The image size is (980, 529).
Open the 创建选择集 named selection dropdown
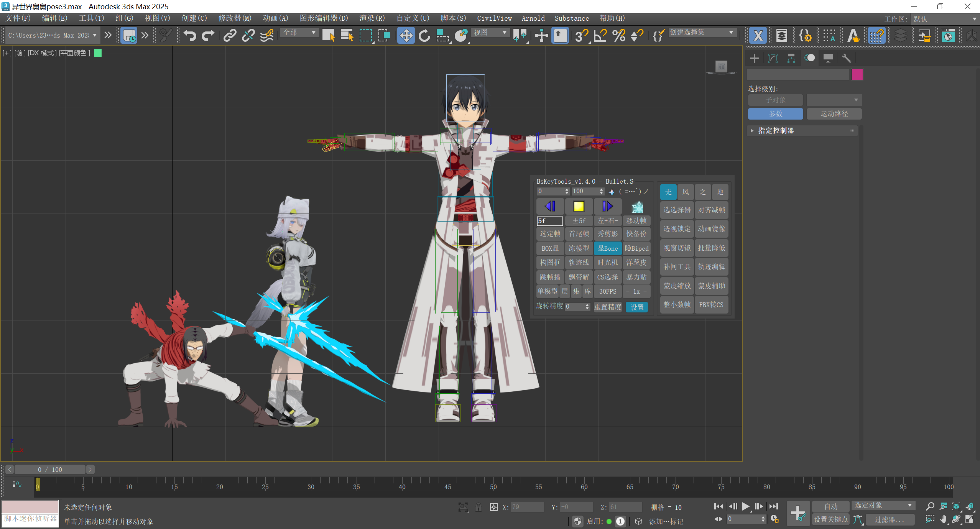[702, 33]
